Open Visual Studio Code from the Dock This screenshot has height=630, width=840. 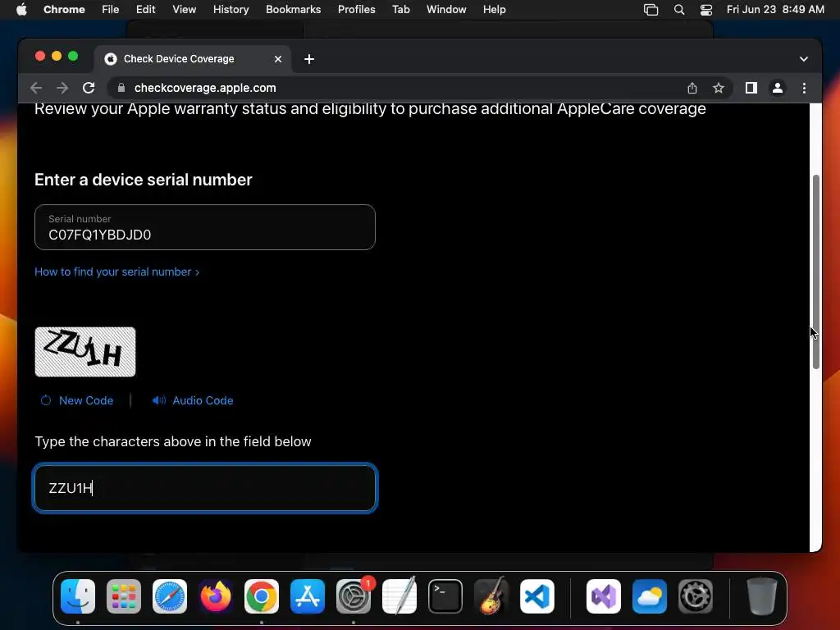537,596
